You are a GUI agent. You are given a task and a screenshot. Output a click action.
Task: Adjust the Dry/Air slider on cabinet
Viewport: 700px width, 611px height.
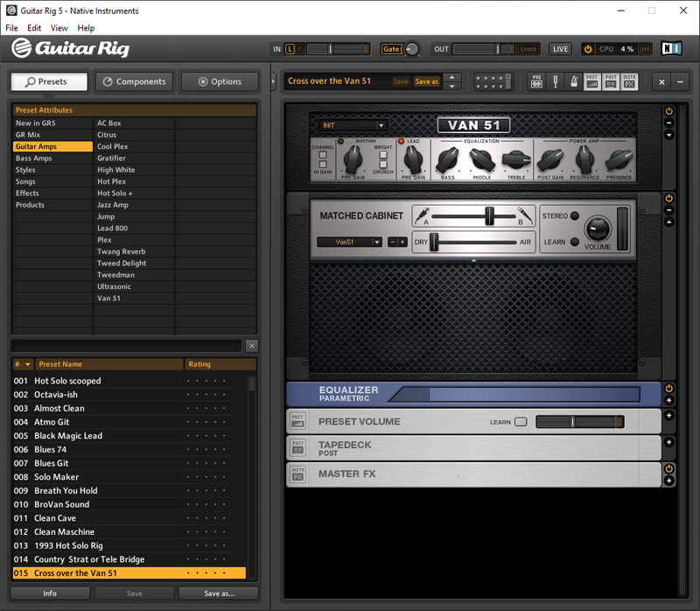coord(433,242)
